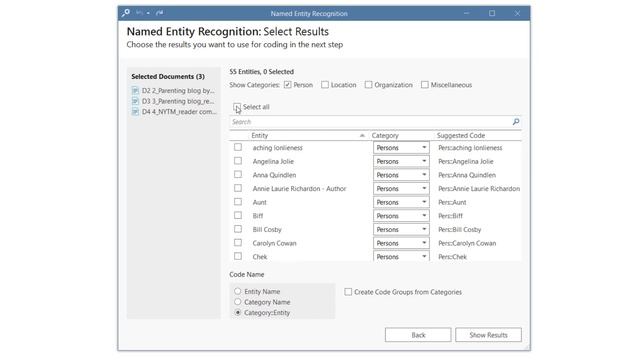Open category dropdown for Angelina Jolie
This screenshot has width=640, height=360.
(x=401, y=161)
